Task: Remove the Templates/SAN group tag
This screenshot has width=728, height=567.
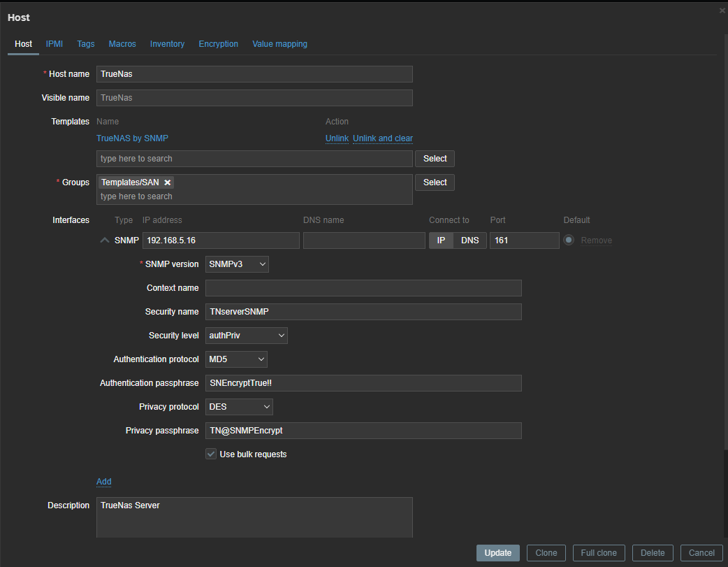Action: [x=167, y=182]
